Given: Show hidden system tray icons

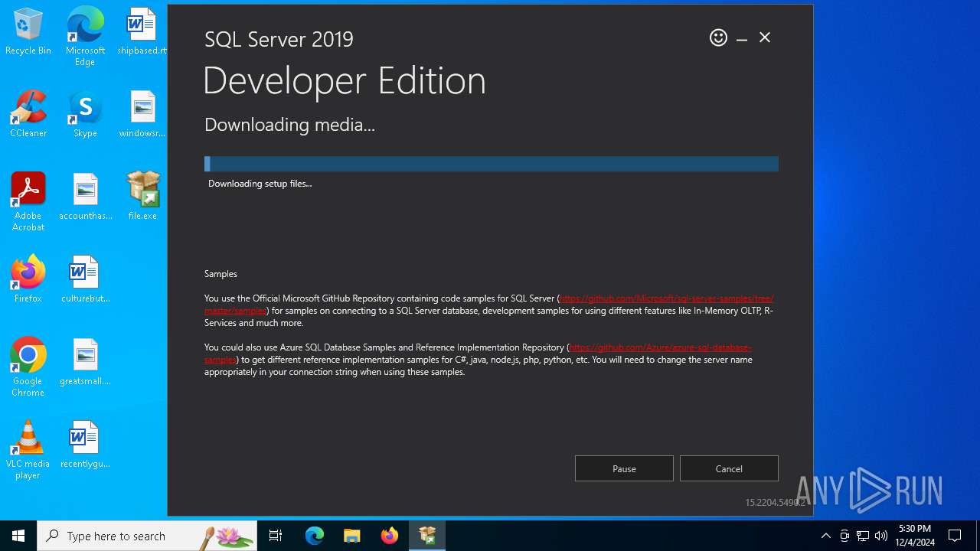Looking at the screenshot, I should [x=825, y=536].
